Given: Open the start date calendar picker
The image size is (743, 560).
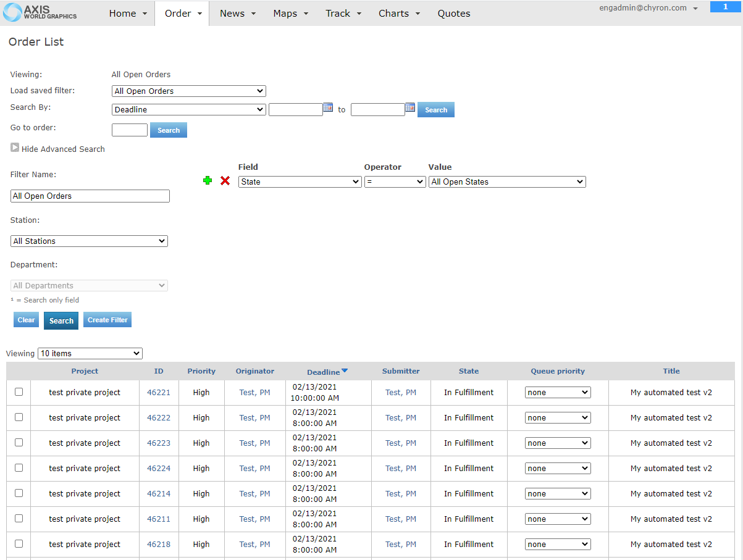Looking at the screenshot, I should point(328,108).
